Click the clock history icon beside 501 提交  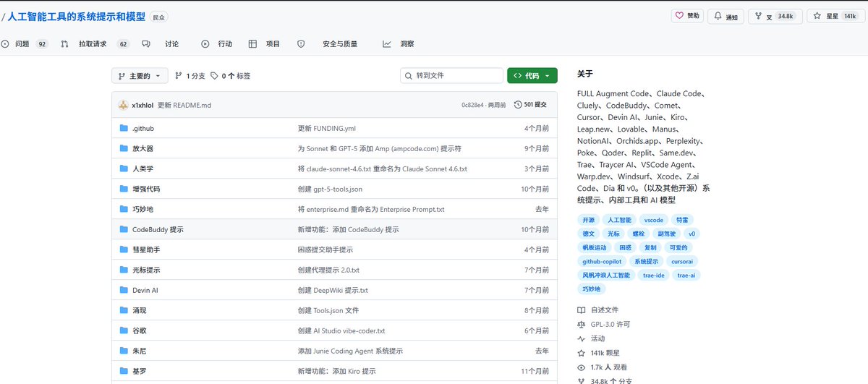[x=518, y=105]
